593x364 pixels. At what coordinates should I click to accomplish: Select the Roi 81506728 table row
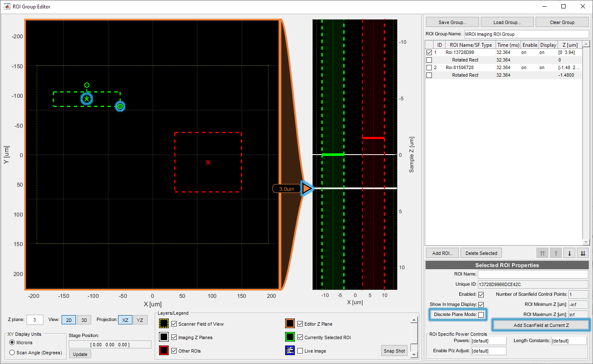[504, 67]
